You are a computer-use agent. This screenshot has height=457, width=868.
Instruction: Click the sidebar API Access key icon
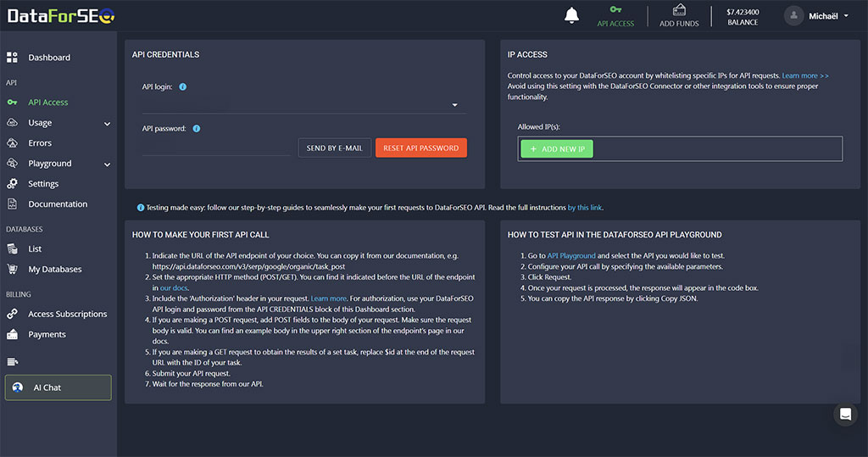(12, 103)
